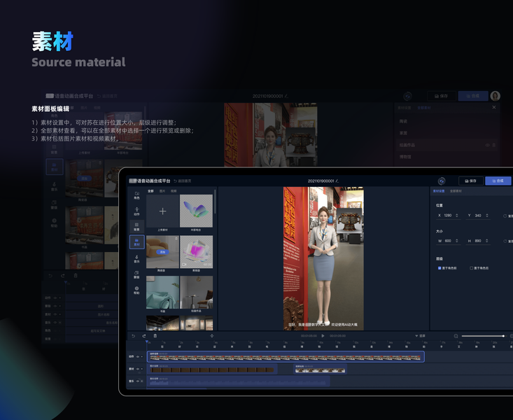Open the 背景 (Background) sidebar panel

(136, 227)
